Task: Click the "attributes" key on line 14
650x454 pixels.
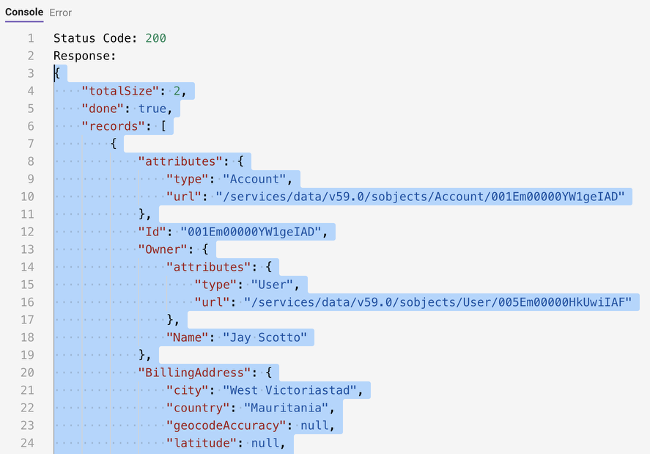Action: click(209, 267)
